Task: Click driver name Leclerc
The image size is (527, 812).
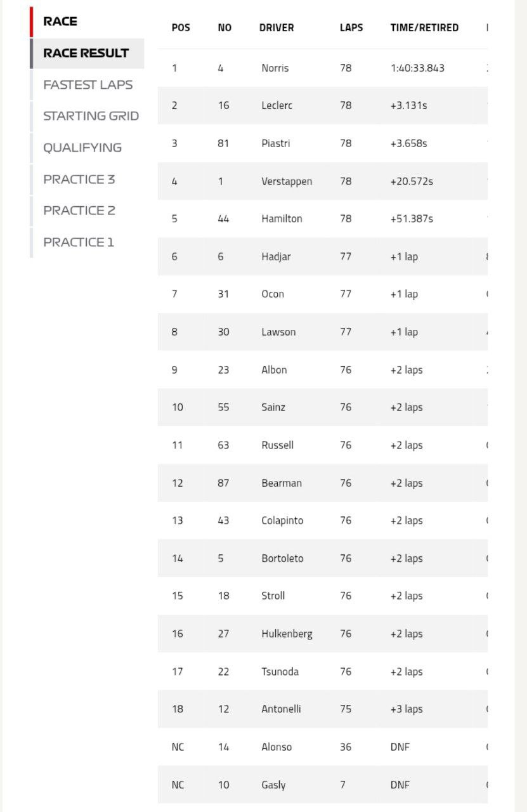Action: [277, 105]
